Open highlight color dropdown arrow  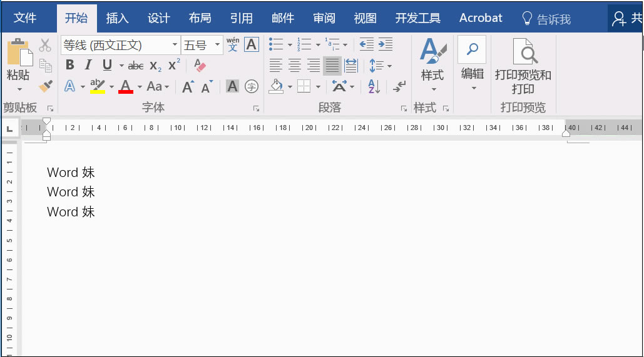111,86
